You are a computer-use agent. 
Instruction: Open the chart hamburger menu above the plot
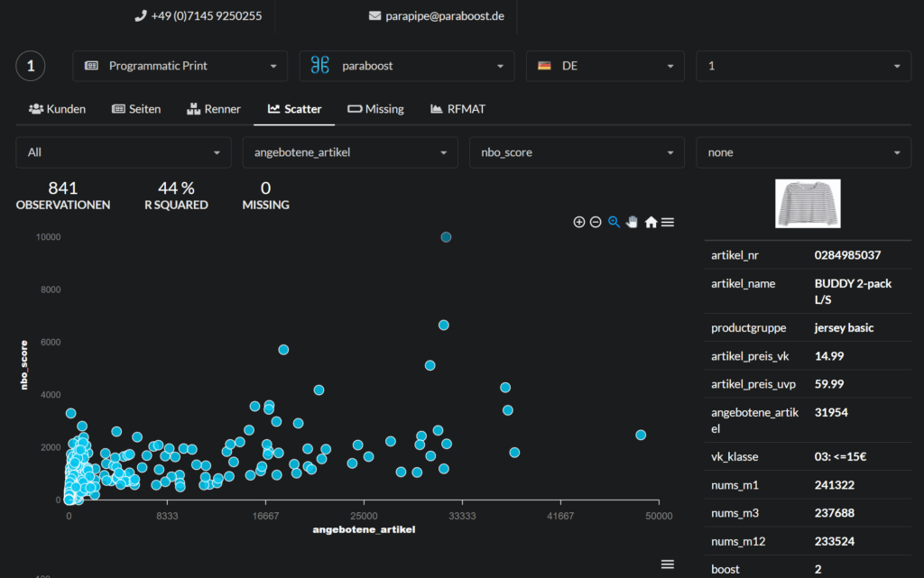coord(668,222)
